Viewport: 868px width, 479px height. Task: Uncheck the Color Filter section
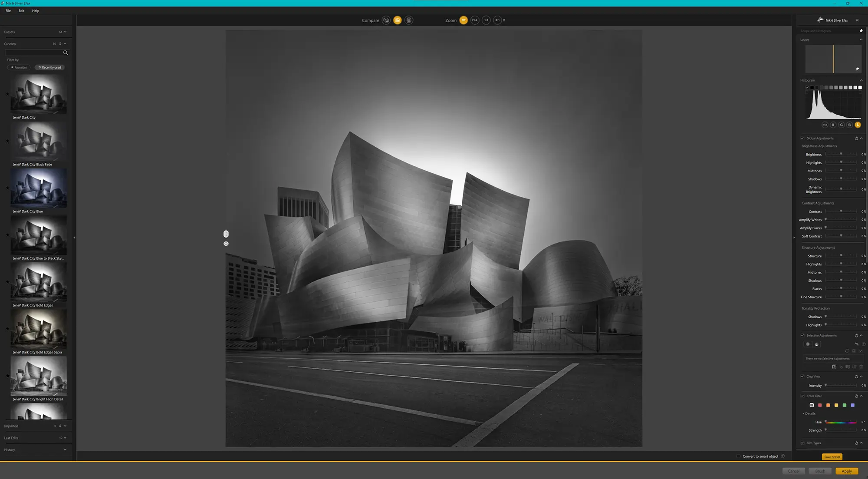click(x=802, y=396)
